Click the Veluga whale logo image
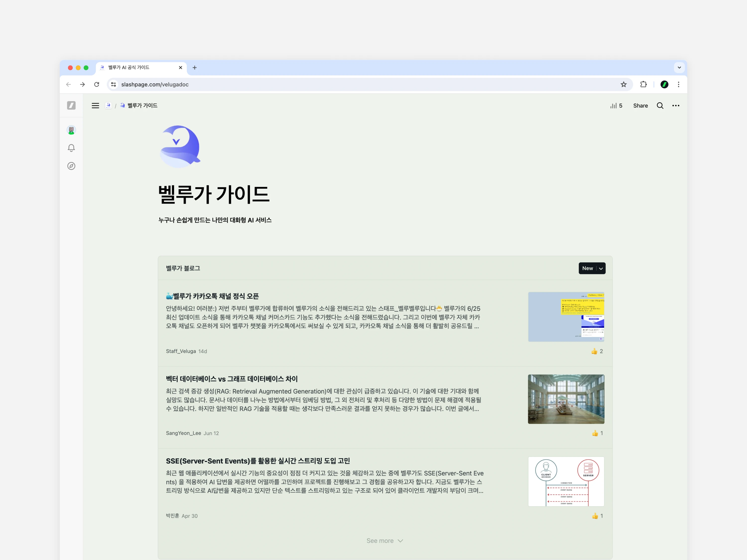 [x=180, y=147]
